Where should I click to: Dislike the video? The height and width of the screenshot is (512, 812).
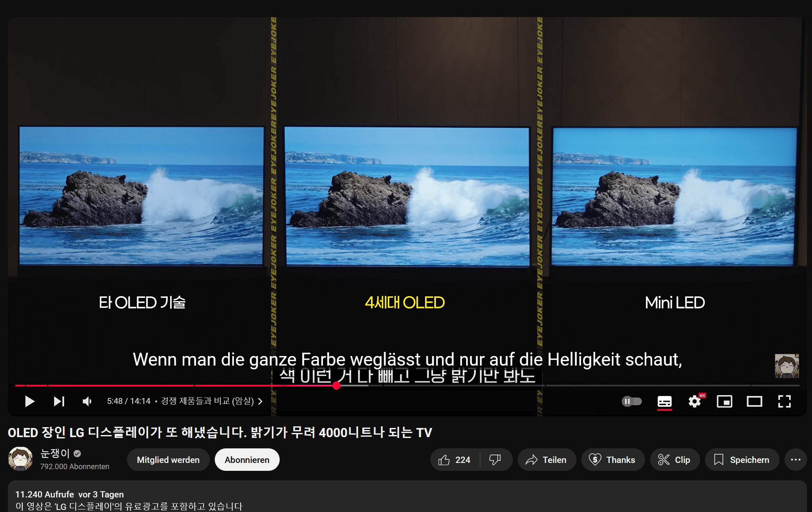click(495, 460)
